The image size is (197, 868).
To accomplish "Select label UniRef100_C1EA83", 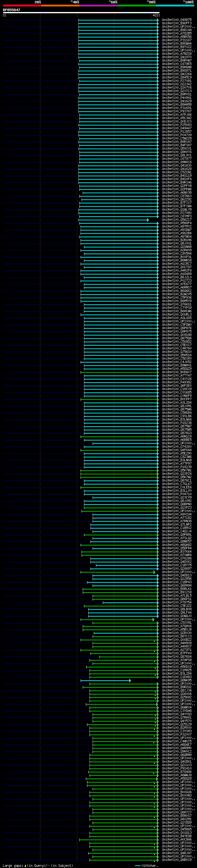I will [176, 677].
